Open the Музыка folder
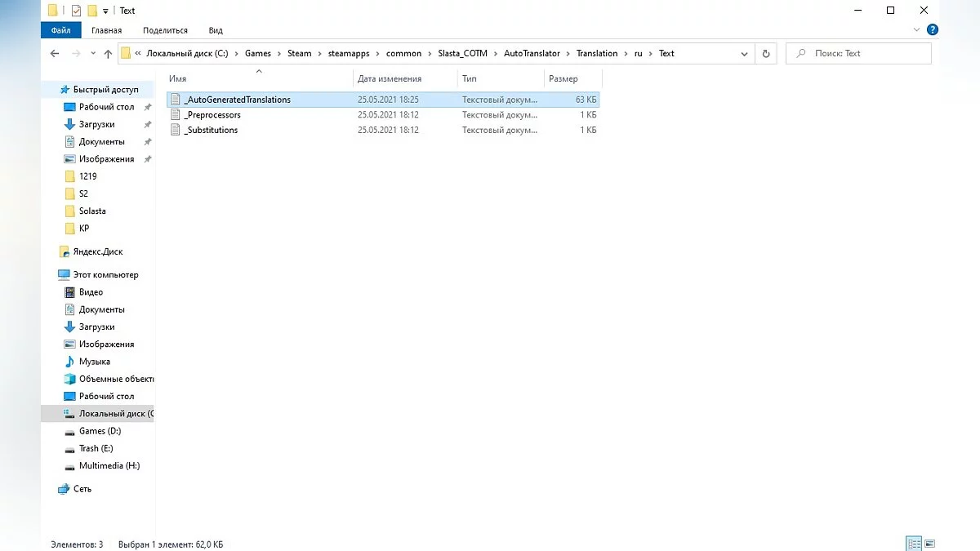Image resolution: width=980 pixels, height=551 pixels. (94, 362)
